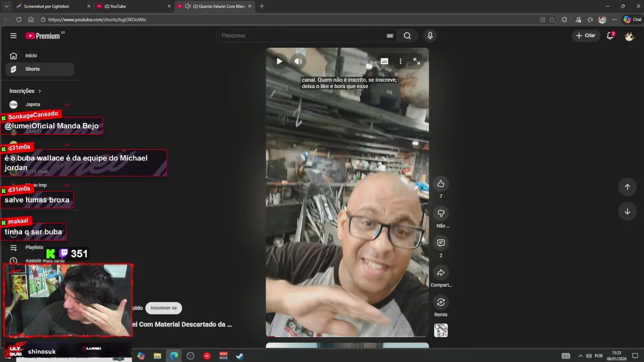
Task: Open YouTube Music taskbar icon
Action: click(x=207, y=356)
